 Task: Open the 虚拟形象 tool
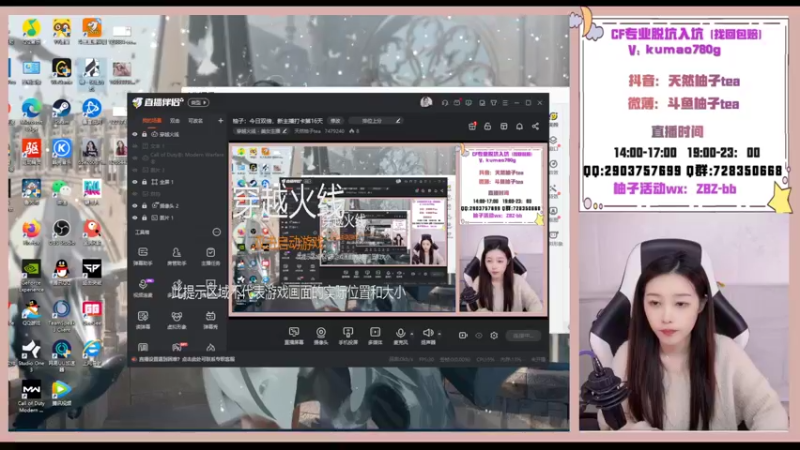[x=177, y=320]
